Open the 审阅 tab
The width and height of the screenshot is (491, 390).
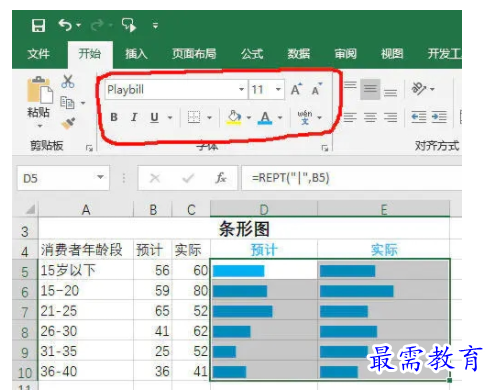346,54
